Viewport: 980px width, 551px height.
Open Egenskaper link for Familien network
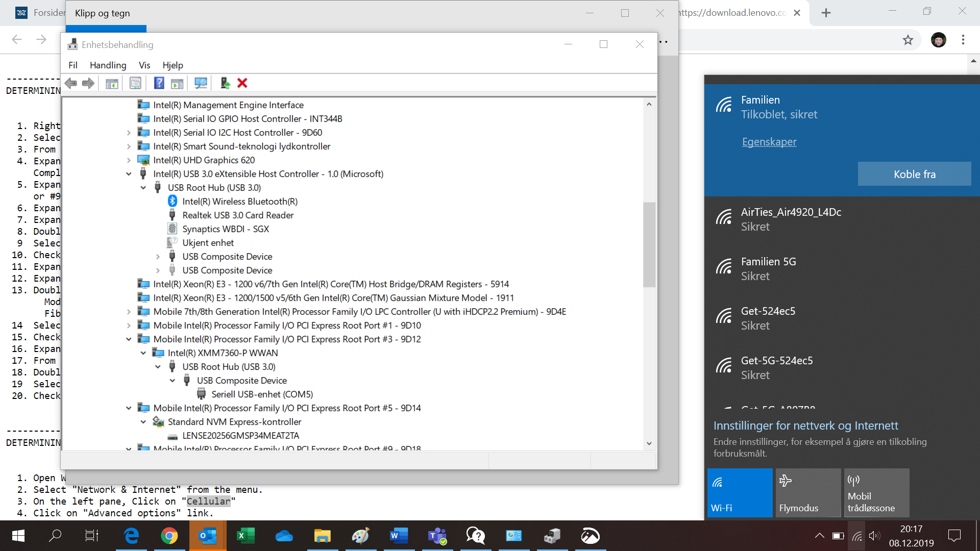tap(769, 142)
